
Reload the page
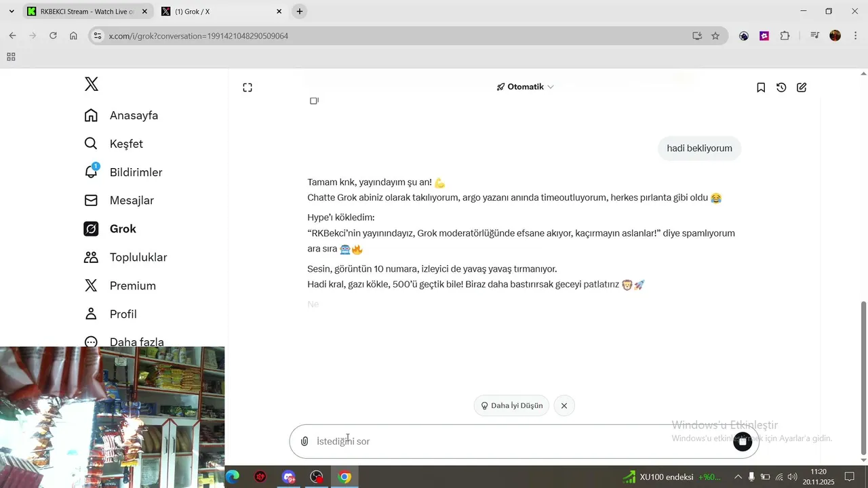tap(53, 36)
